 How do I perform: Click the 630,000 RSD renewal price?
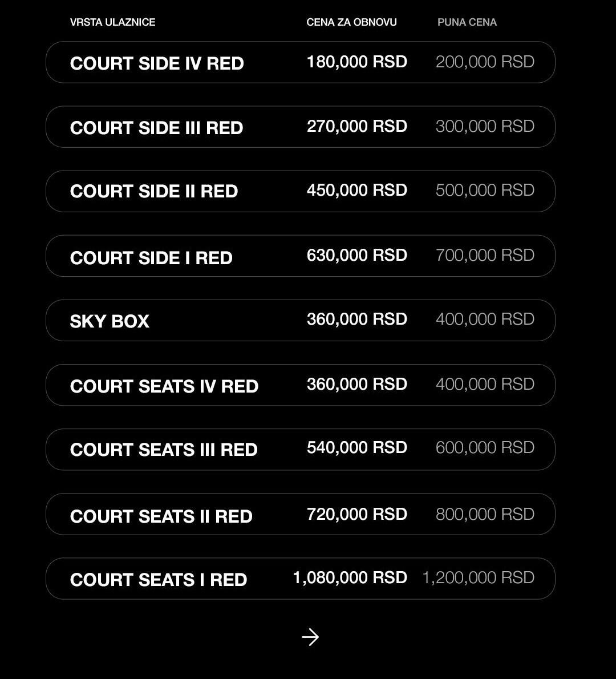(356, 255)
